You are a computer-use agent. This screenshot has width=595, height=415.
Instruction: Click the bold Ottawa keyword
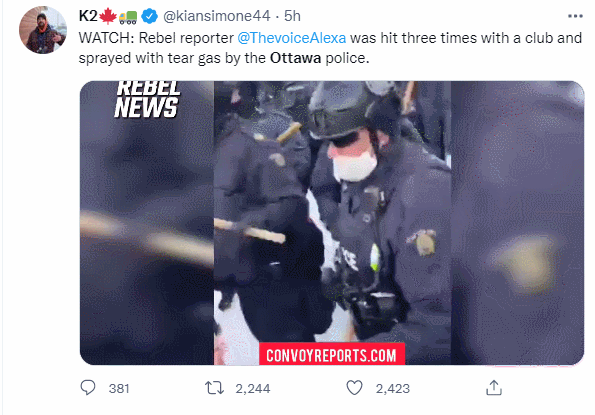pos(295,58)
